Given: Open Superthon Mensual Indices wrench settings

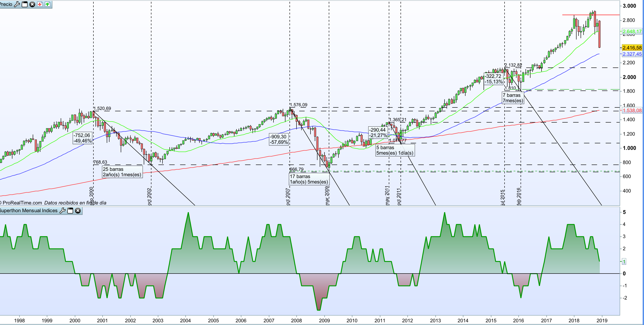Looking at the screenshot, I should pyautogui.click(x=63, y=211).
